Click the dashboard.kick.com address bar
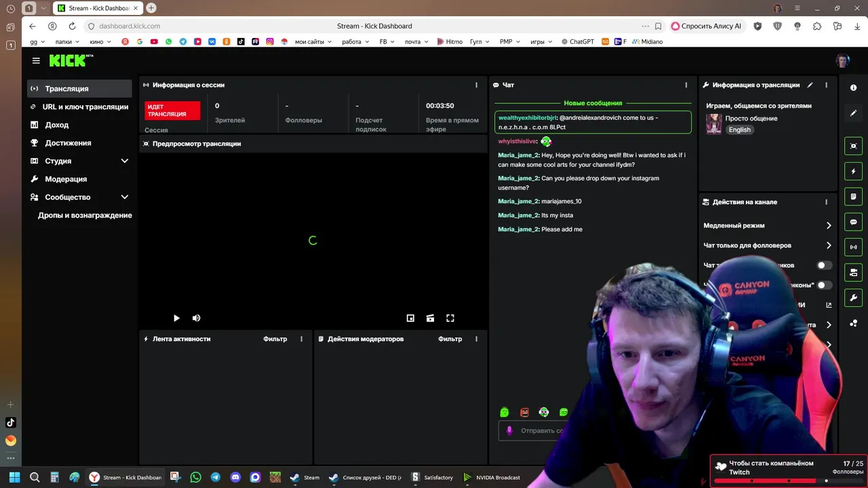Viewport: 868px width, 488px height. (130, 26)
